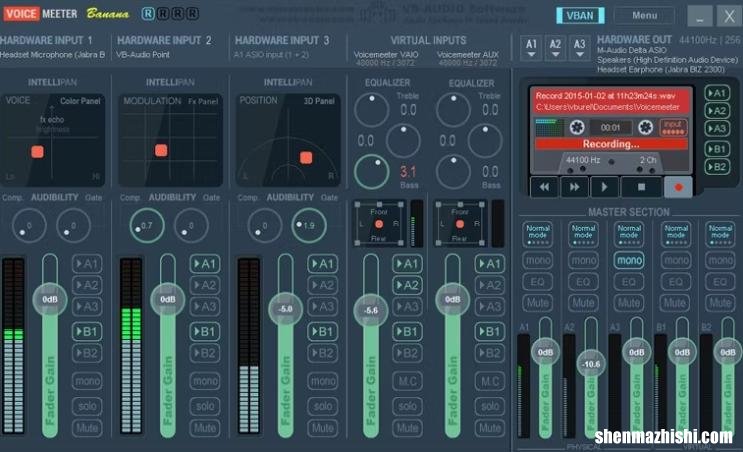The image size is (743, 452).
Task: Click the input button on the cassette
Action: [673, 127]
